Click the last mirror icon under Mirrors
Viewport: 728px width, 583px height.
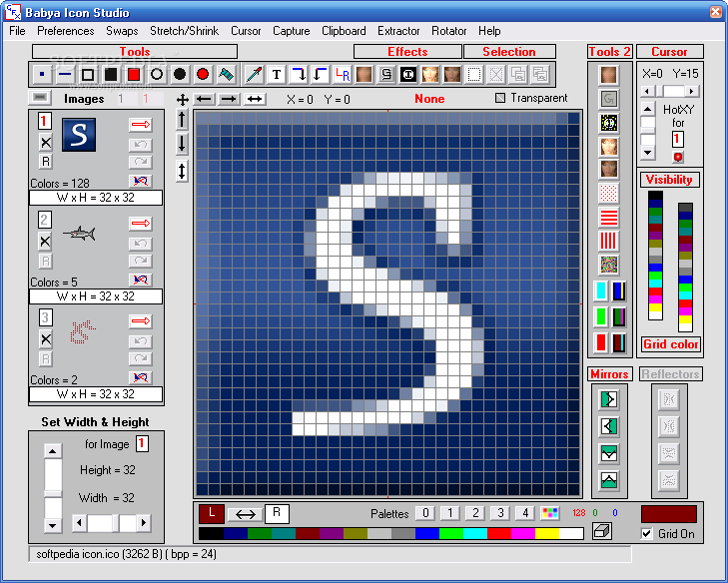coord(609,480)
